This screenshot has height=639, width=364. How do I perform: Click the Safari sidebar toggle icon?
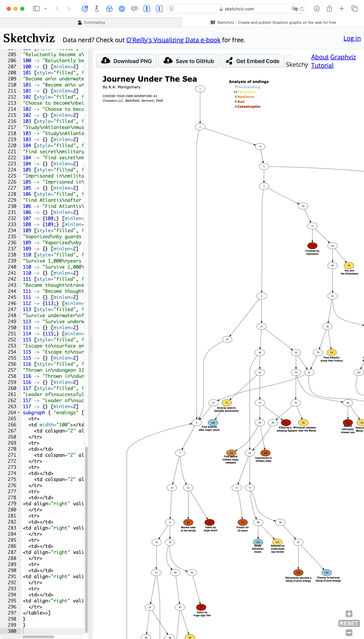pyautogui.click(x=36, y=9)
